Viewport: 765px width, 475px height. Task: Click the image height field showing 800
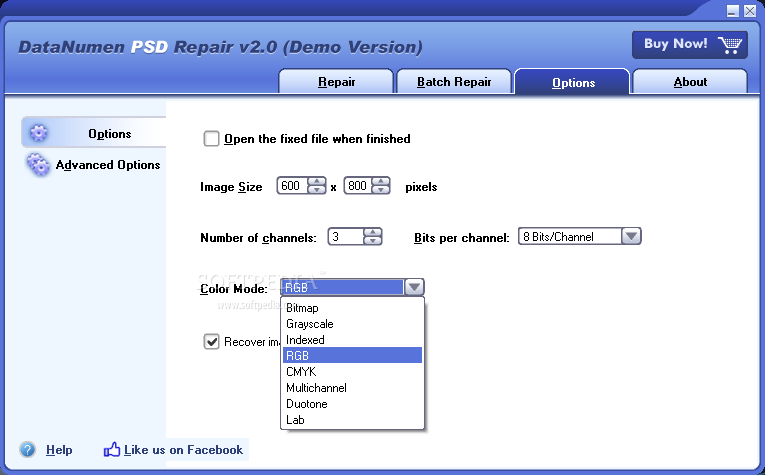point(358,186)
